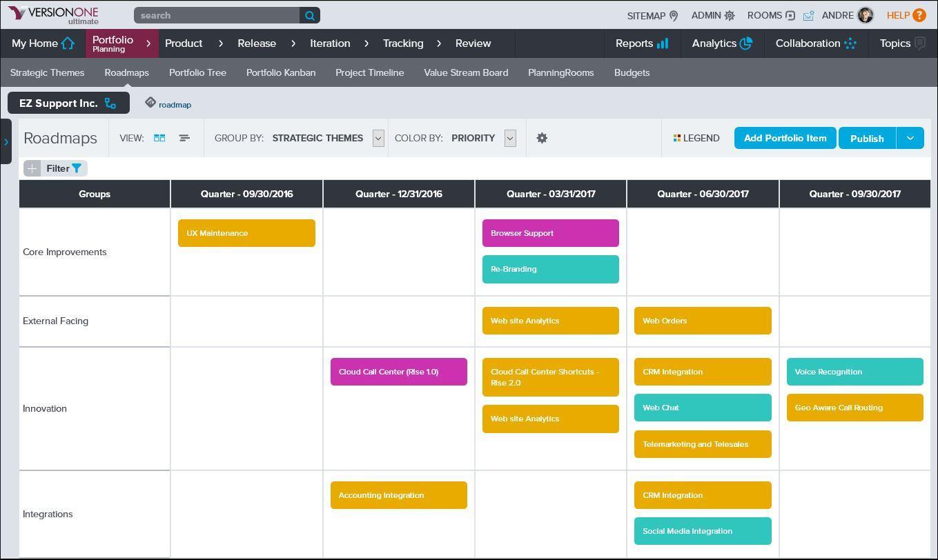
Task: Go to the Release menu
Action: coord(257,43)
